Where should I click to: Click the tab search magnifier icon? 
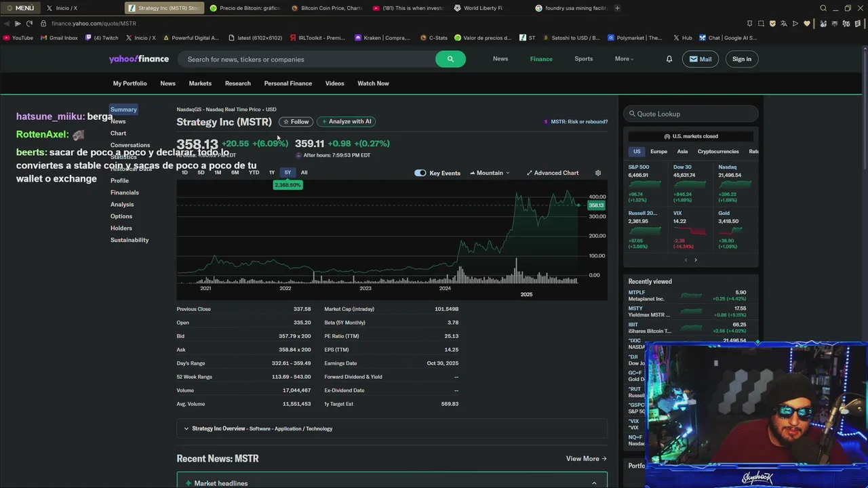coord(823,8)
